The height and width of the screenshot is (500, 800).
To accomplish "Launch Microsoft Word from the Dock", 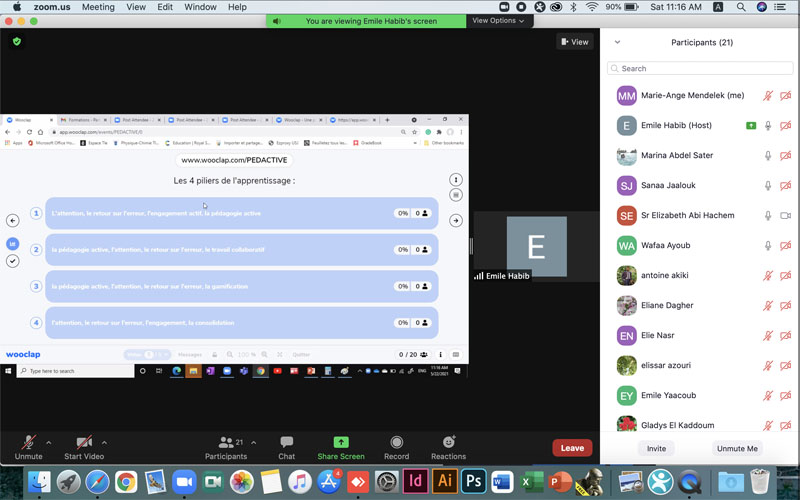I will coord(503,481).
